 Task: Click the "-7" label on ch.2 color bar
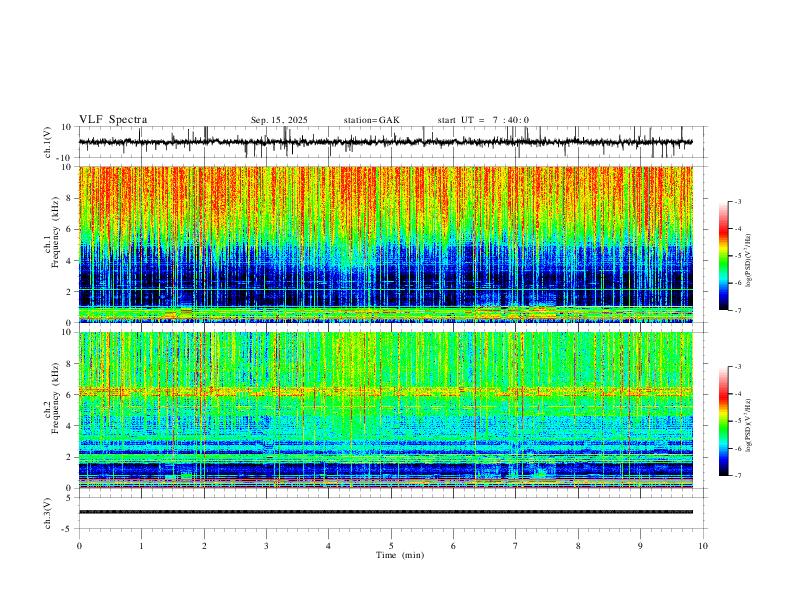737,476
